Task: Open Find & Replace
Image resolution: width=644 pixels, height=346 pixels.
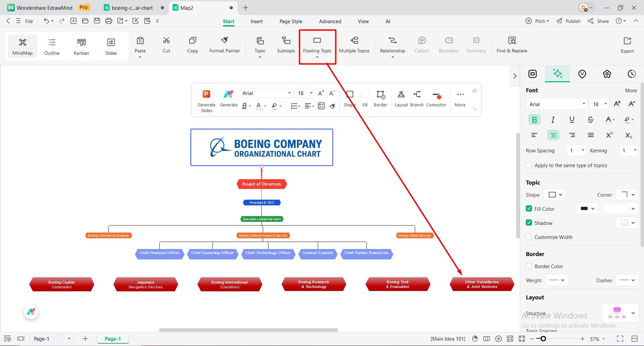Action: [512, 45]
